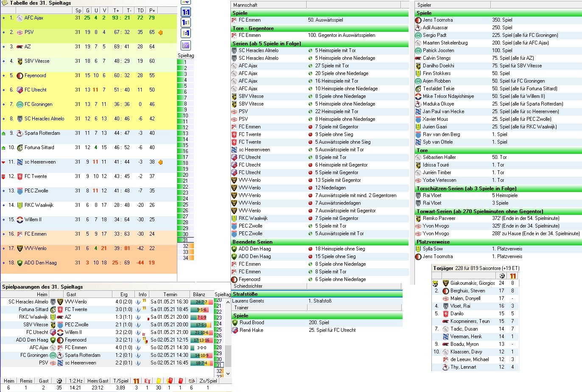Click the penalty 11 icon in the matchday stats header
This screenshot has height=392, width=582.
(x=136, y=381)
